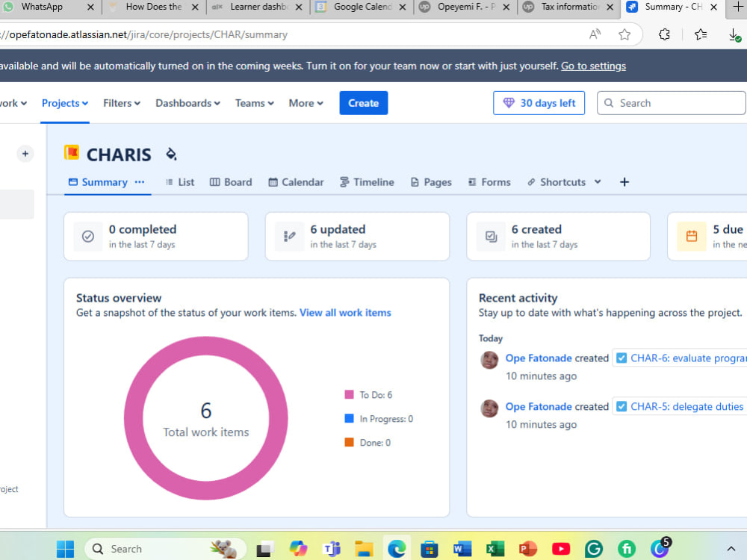Open Copilot from taskbar
747x560 pixels.
click(x=298, y=549)
